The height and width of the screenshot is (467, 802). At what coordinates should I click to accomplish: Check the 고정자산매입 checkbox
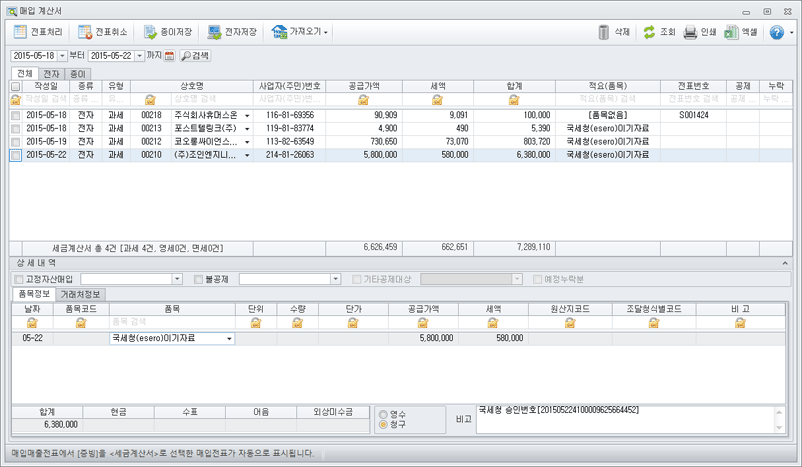18,279
